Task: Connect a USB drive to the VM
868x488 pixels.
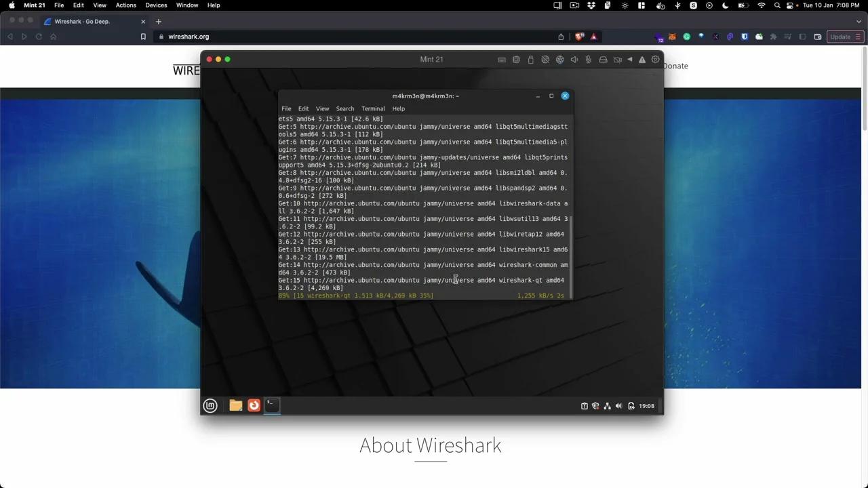Action: click(x=530, y=60)
